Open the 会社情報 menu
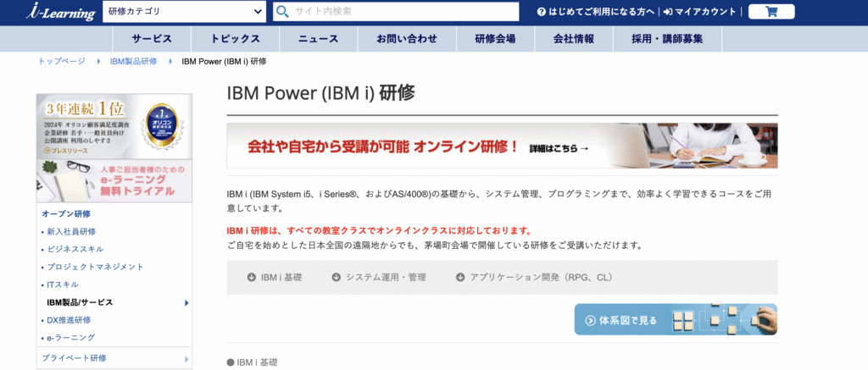This screenshot has width=868, height=370. click(574, 39)
